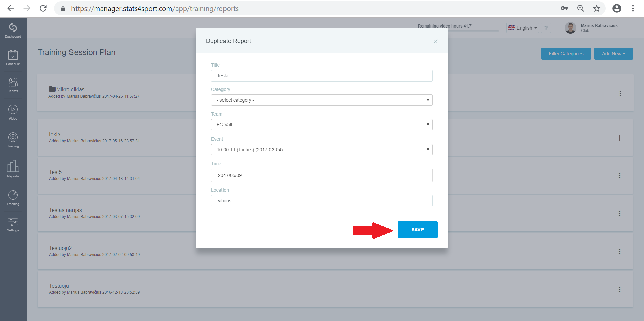Open the Chrome profile icon
Image resolution: width=644 pixels, height=321 pixels.
(x=617, y=8)
